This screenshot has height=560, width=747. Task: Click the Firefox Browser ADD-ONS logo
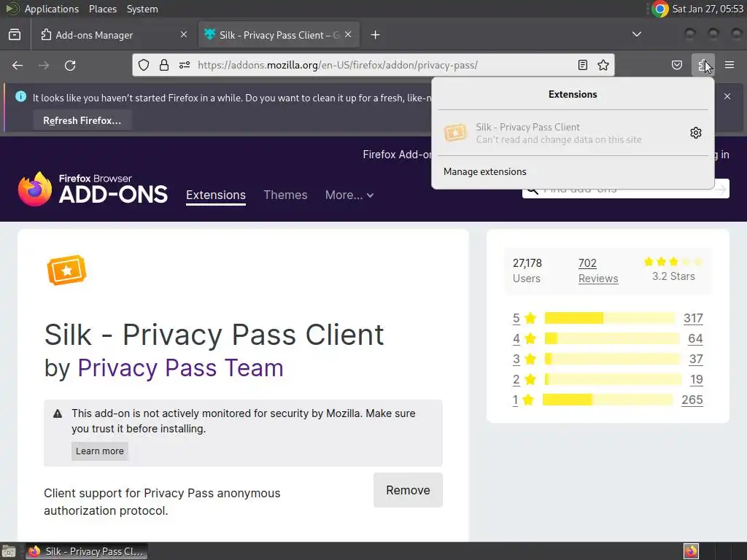[x=93, y=189]
